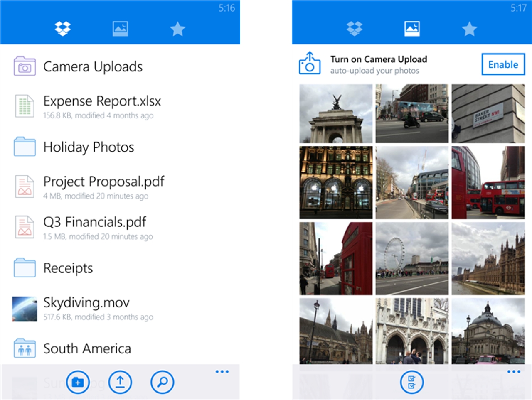Tap the upload arrow button
532x400 pixels.
click(x=120, y=382)
